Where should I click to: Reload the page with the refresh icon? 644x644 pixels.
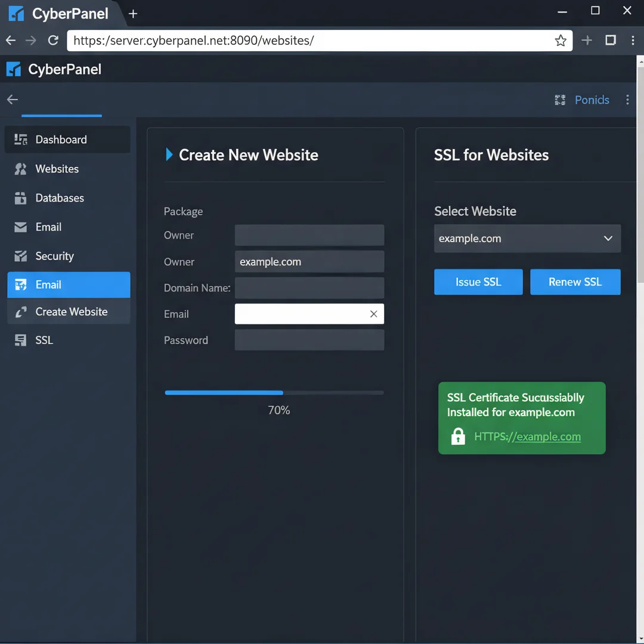click(x=53, y=41)
